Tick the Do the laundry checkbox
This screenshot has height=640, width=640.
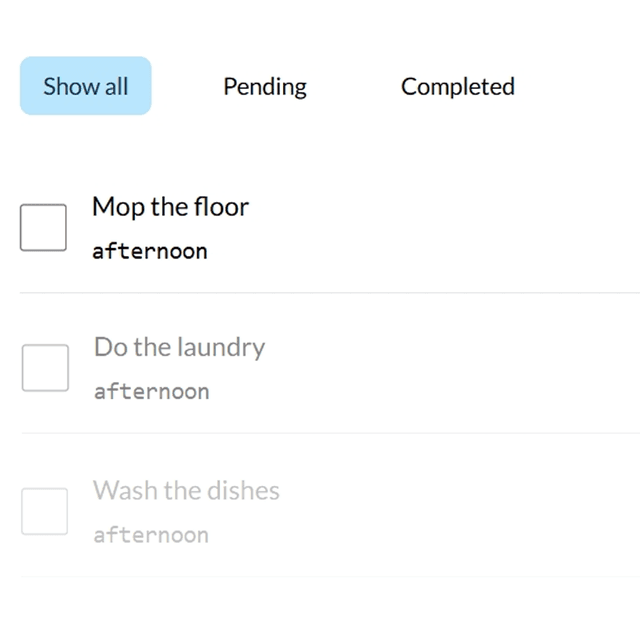45,368
